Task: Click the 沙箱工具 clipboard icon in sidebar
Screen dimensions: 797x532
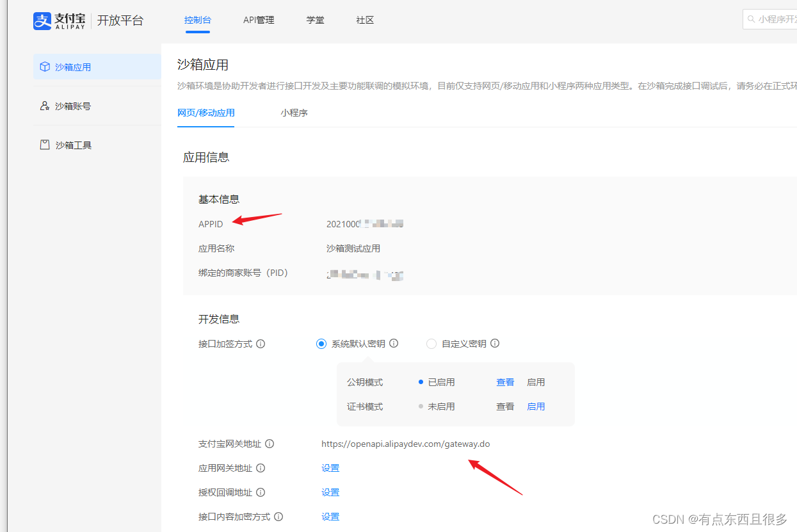Action: point(45,145)
